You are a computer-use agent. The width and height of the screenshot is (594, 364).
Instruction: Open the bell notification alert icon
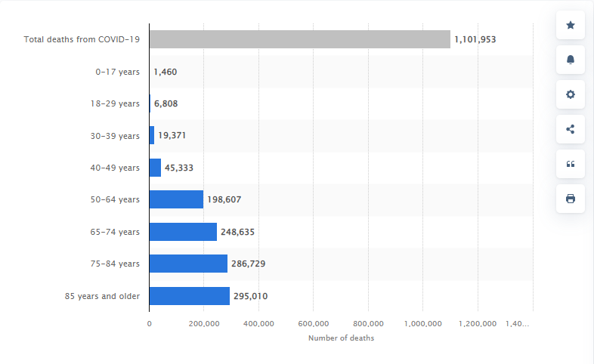click(571, 60)
